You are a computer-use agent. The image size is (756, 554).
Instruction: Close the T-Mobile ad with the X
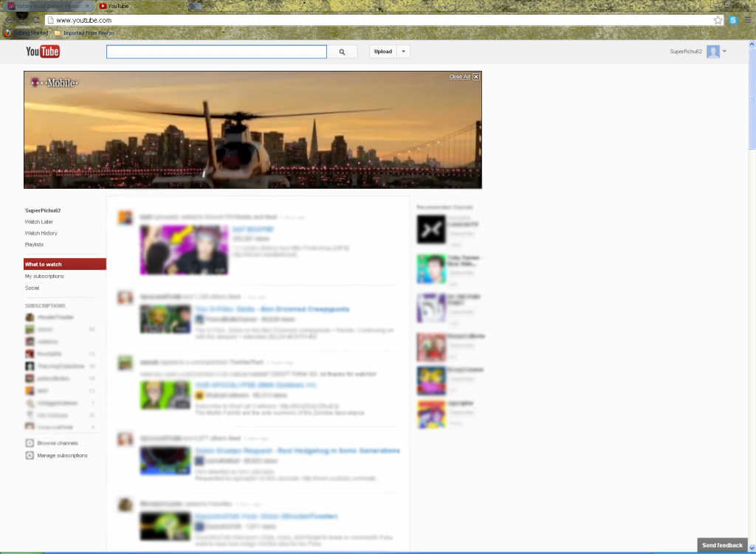476,77
